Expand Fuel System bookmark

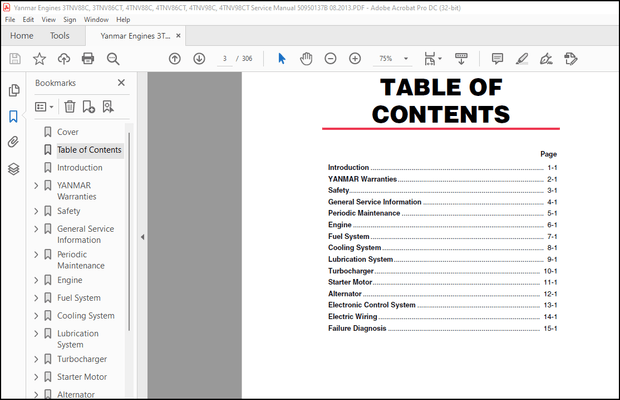click(36, 298)
